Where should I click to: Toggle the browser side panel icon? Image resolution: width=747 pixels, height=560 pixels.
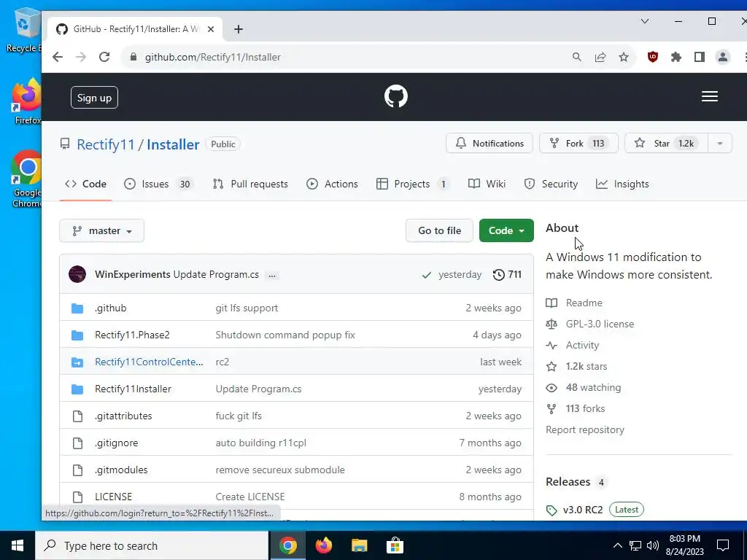[x=700, y=57]
